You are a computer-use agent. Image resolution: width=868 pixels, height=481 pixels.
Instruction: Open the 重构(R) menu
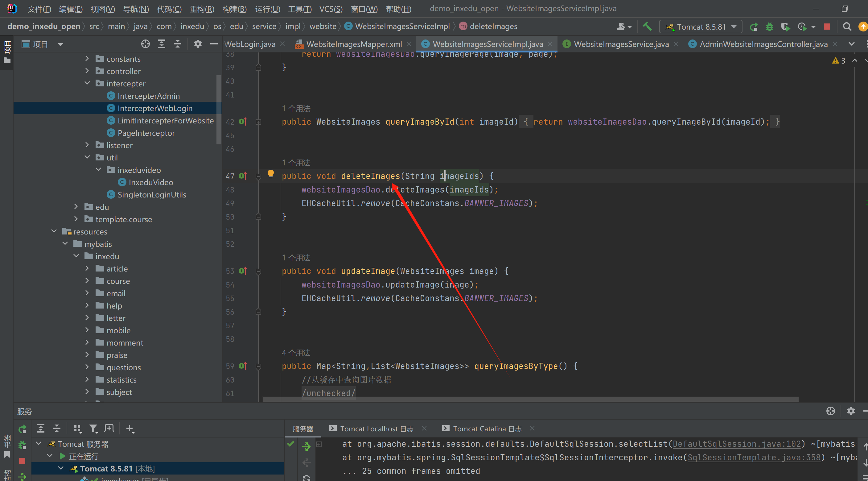pos(202,9)
